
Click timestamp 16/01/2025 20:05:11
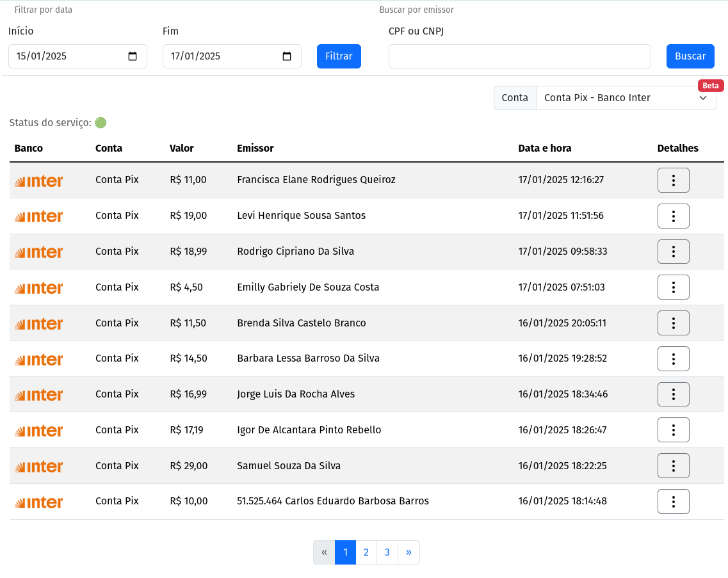[562, 323]
